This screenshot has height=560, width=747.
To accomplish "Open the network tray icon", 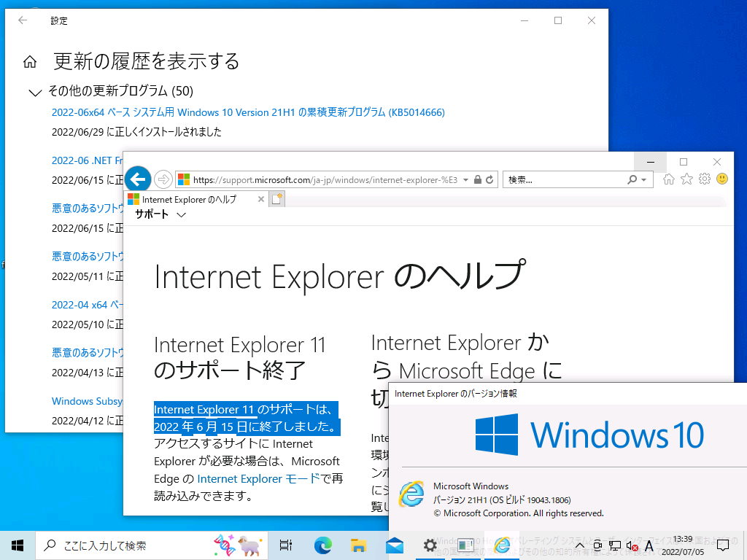I will click(x=614, y=545).
